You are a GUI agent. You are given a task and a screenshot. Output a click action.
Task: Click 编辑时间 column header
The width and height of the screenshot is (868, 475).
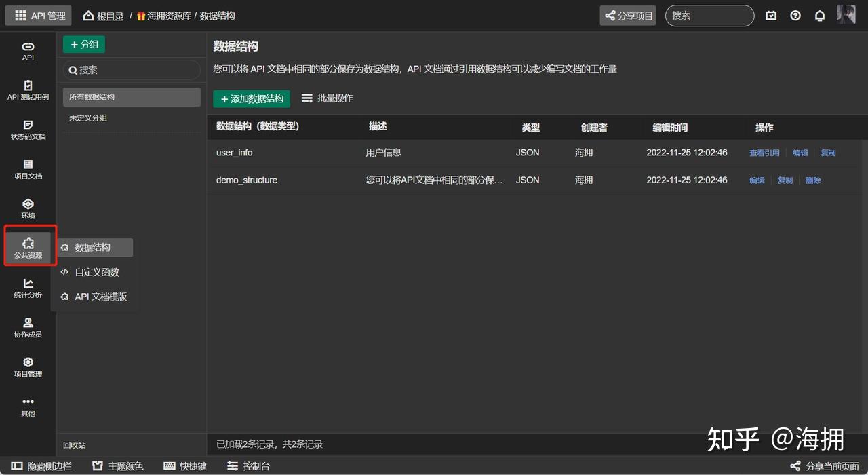(x=670, y=128)
